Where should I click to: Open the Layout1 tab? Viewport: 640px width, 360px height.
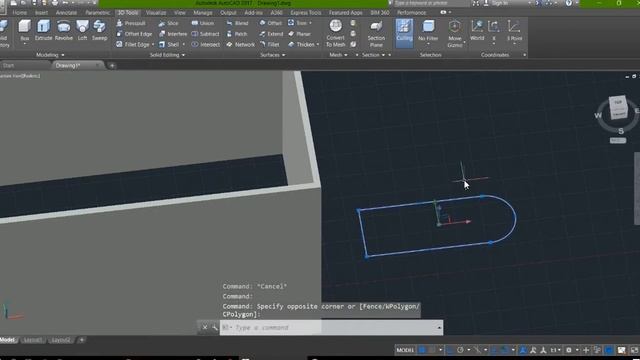[33, 340]
